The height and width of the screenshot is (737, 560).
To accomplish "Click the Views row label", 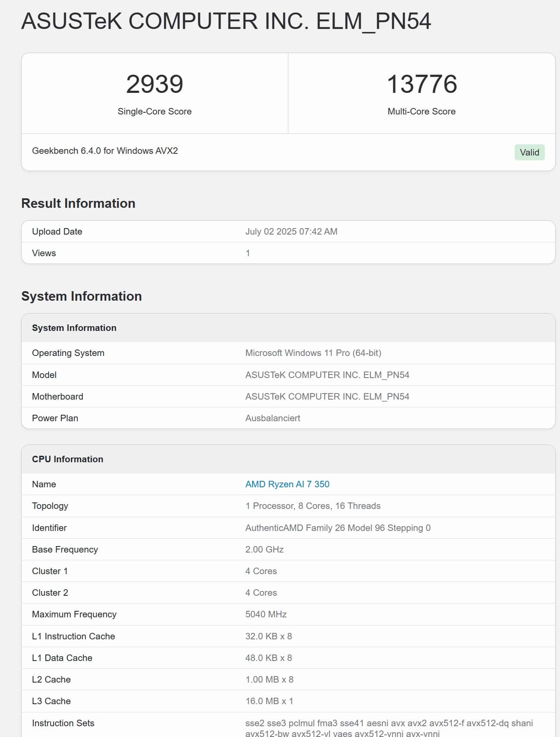I will (x=44, y=253).
